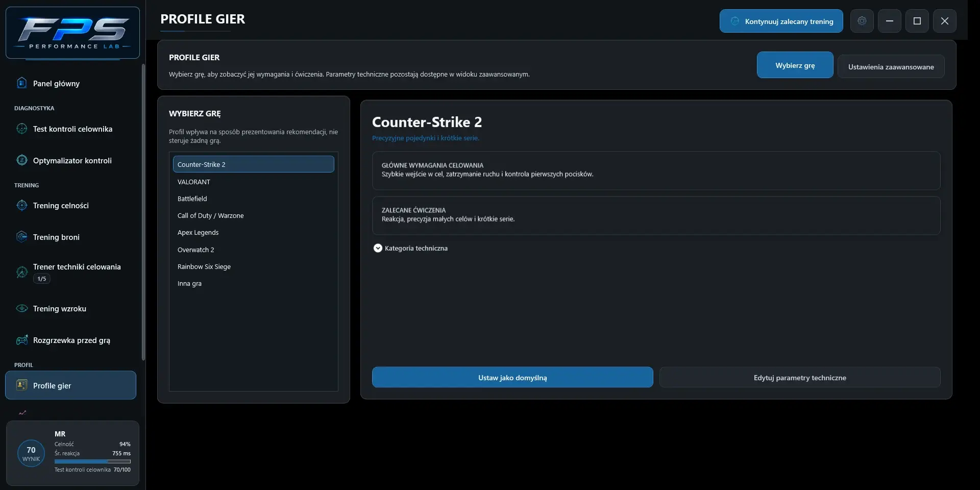Viewport: 980px width, 490px height.
Task: Click the Panel główny home icon
Action: tap(21, 83)
